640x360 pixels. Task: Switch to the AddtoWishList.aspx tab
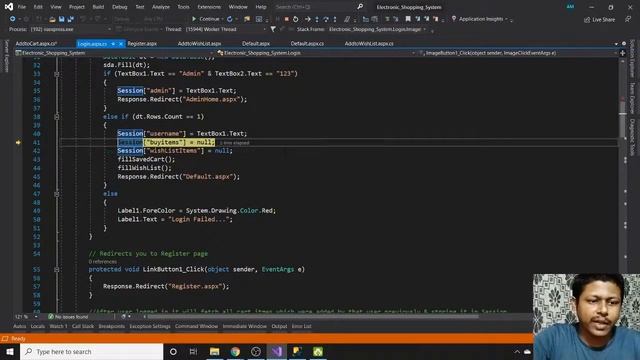(x=199, y=43)
